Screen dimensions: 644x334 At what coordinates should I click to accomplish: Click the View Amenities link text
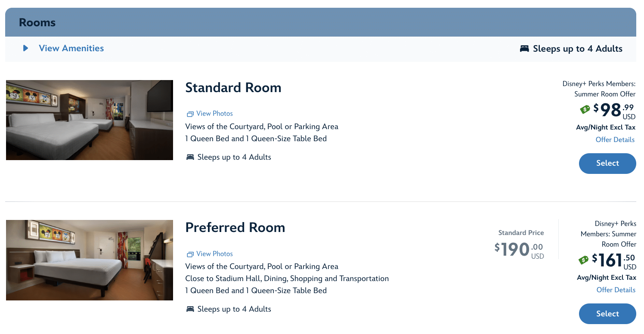click(71, 49)
